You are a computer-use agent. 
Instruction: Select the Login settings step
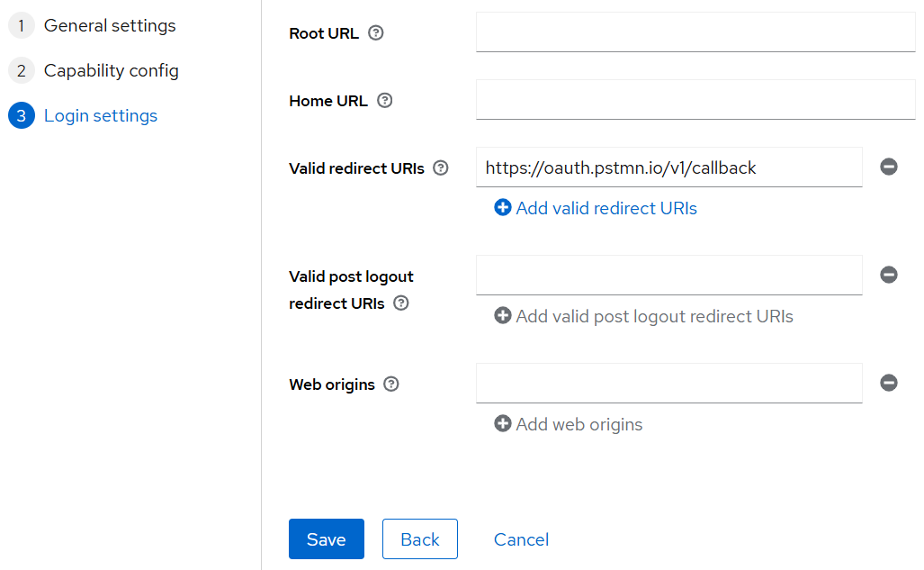pyautogui.click(x=98, y=115)
